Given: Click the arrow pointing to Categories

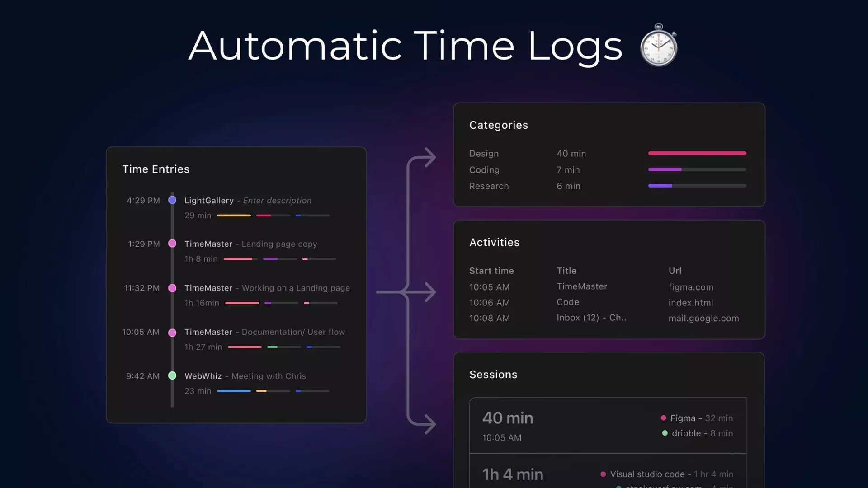Looking at the screenshot, I should (x=428, y=157).
